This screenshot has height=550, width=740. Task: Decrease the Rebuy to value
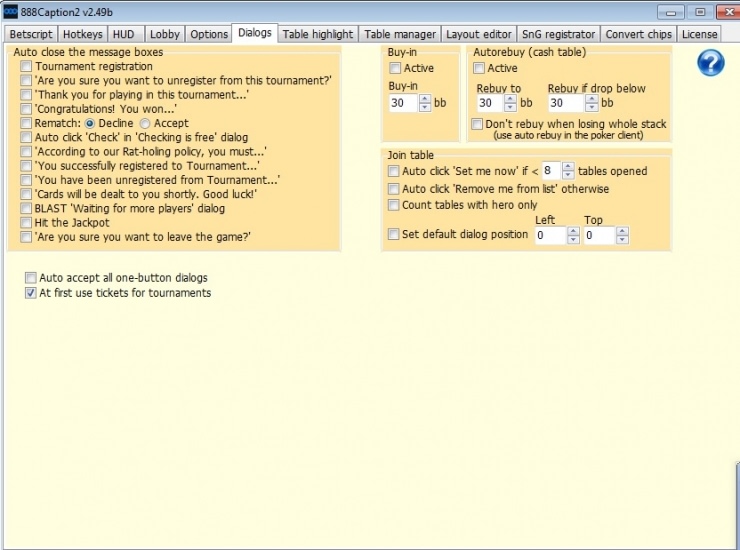510,108
